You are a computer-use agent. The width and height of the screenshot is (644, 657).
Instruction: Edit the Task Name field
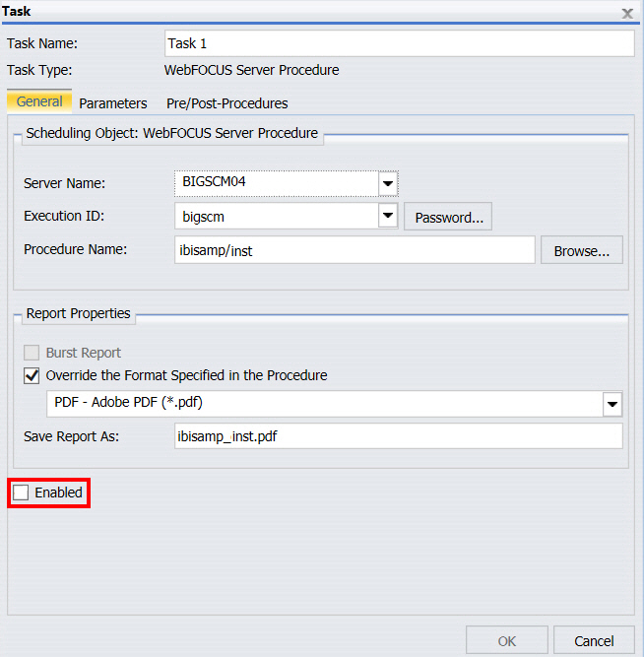pyautogui.click(x=400, y=43)
